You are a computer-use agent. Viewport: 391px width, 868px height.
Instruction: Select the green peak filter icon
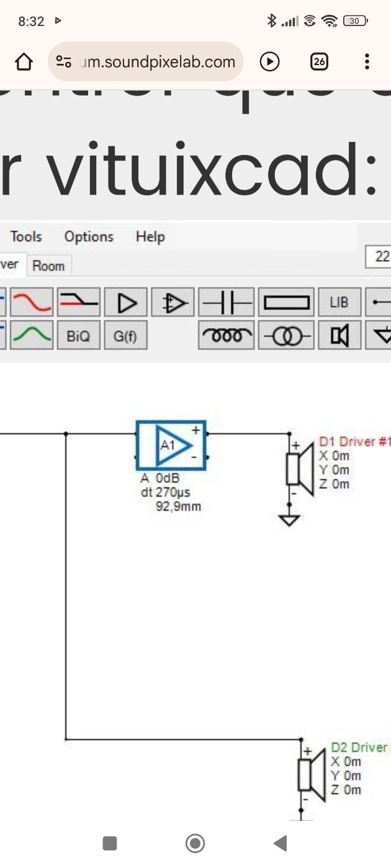pyautogui.click(x=32, y=335)
